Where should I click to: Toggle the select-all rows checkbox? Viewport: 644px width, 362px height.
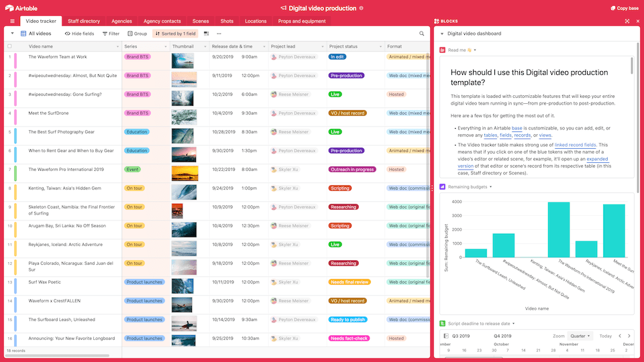click(9, 46)
